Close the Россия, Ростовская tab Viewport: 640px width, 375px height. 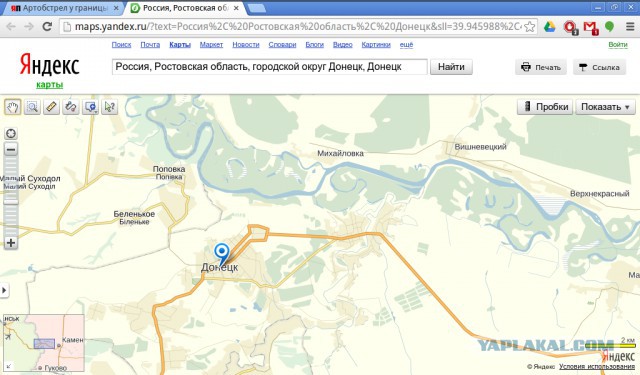click(x=236, y=8)
